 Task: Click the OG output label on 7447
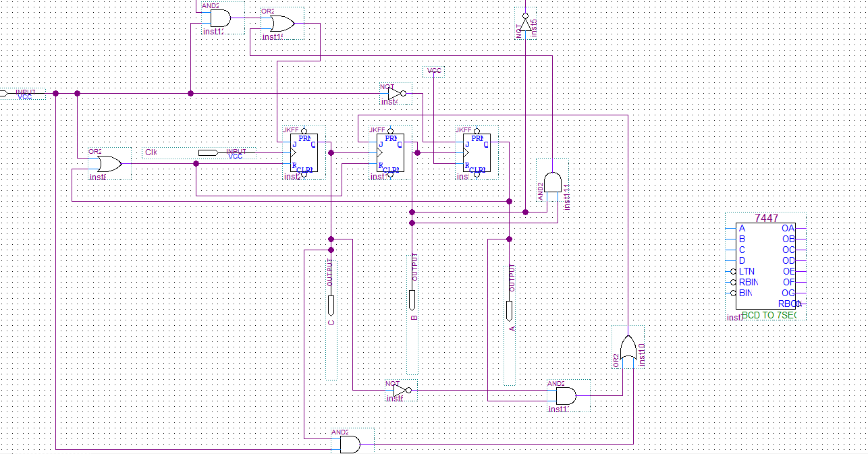pos(788,293)
